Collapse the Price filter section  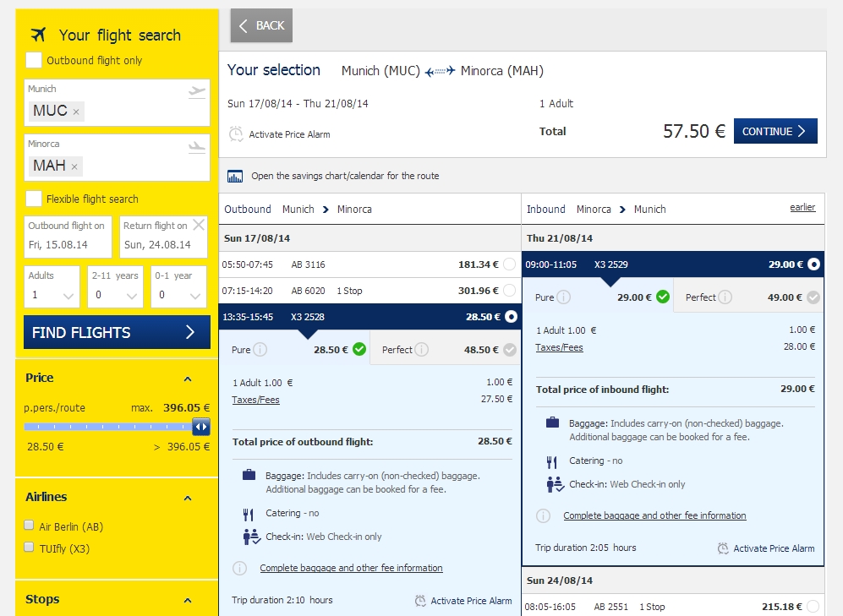[188, 379]
